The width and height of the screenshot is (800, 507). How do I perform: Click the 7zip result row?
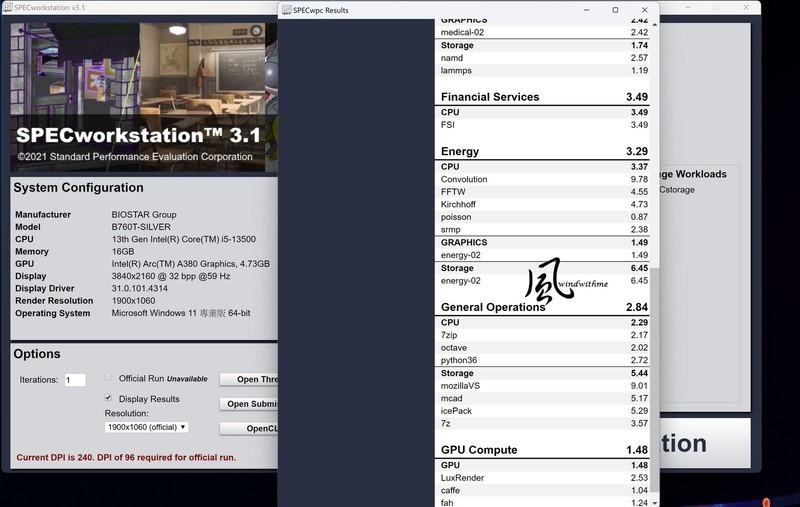543,335
